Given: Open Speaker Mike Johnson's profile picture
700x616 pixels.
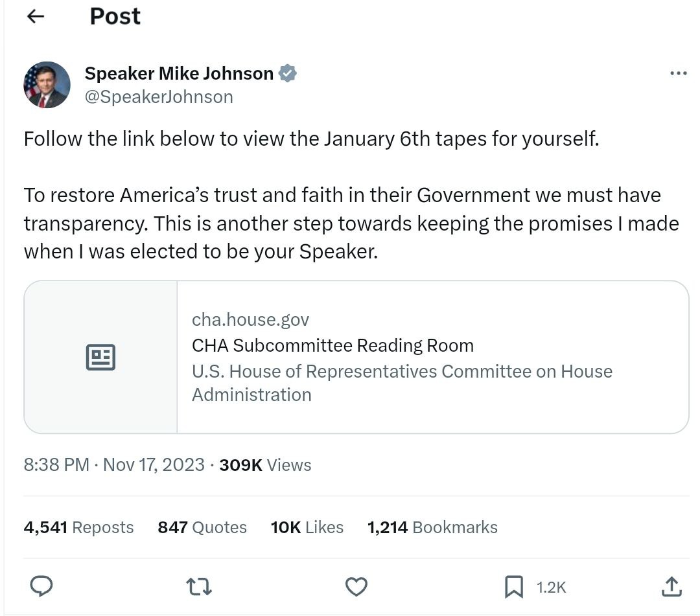Looking at the screenshot, I should point(47,85).
